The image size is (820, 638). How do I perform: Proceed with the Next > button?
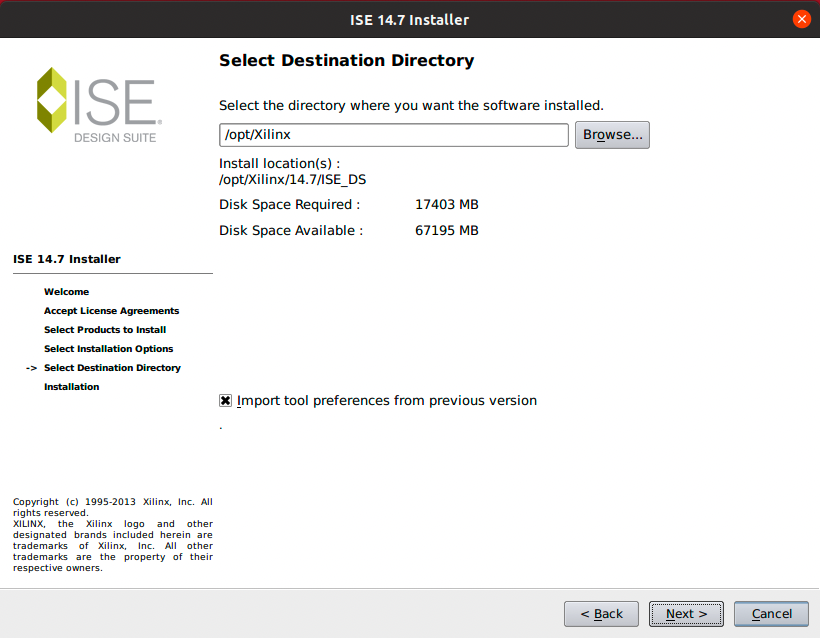(x=686, y=613)
